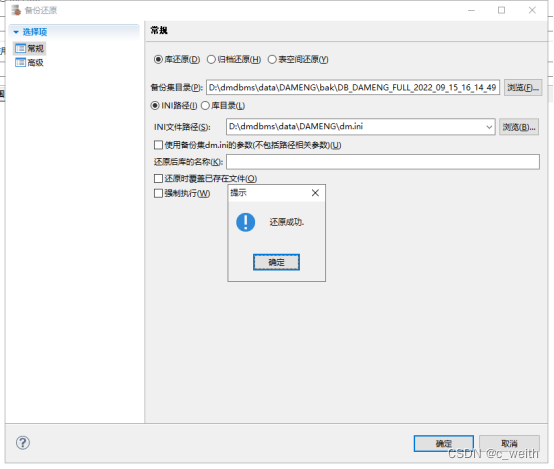Select the 常规 page in options tree
Viewport: 554px width, 469px height.
click(30, 48)
